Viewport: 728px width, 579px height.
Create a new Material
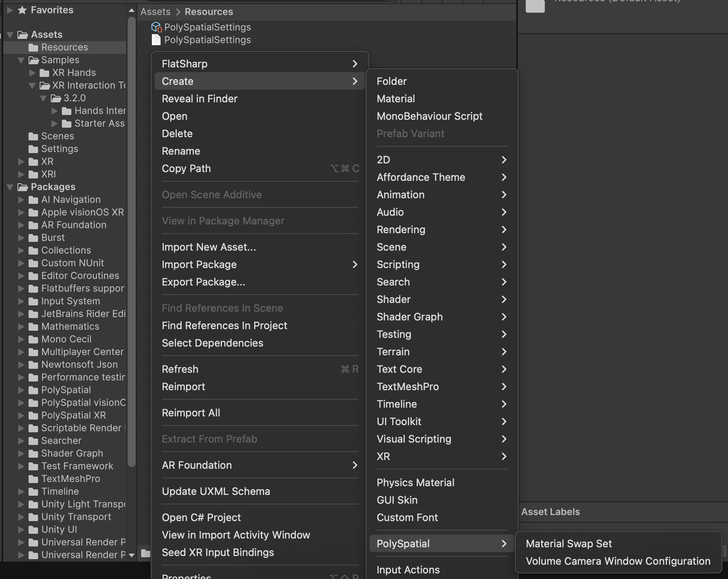click(442, 99)
